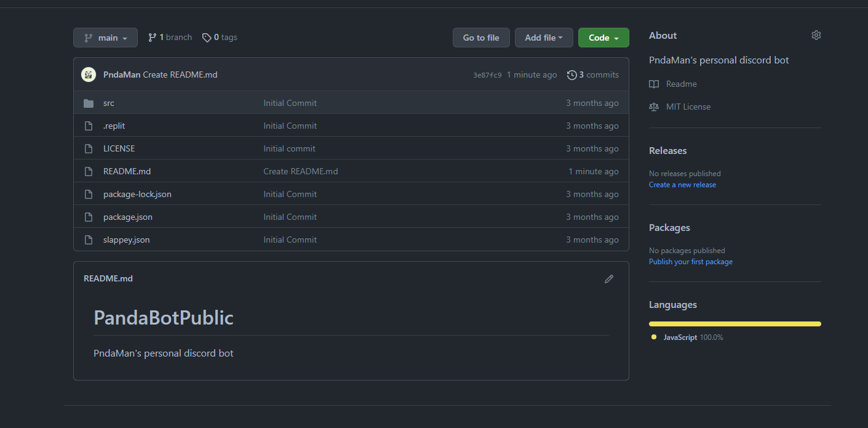Click the gear icon beside About
This screenshot has width=868, height=428.
[816, 36]
